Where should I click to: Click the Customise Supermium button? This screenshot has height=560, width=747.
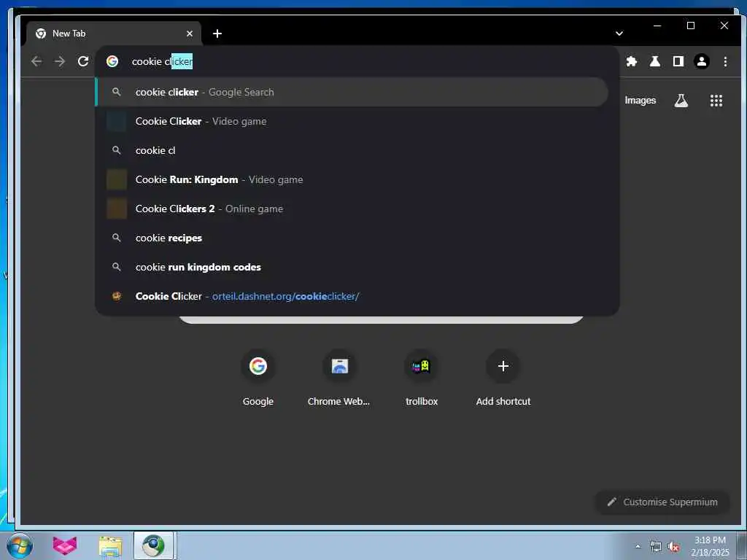662,502
